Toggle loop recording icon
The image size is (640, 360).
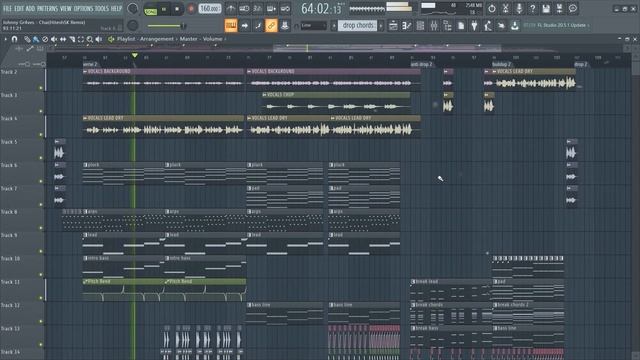pyautogui.click(x=285, y=8)
